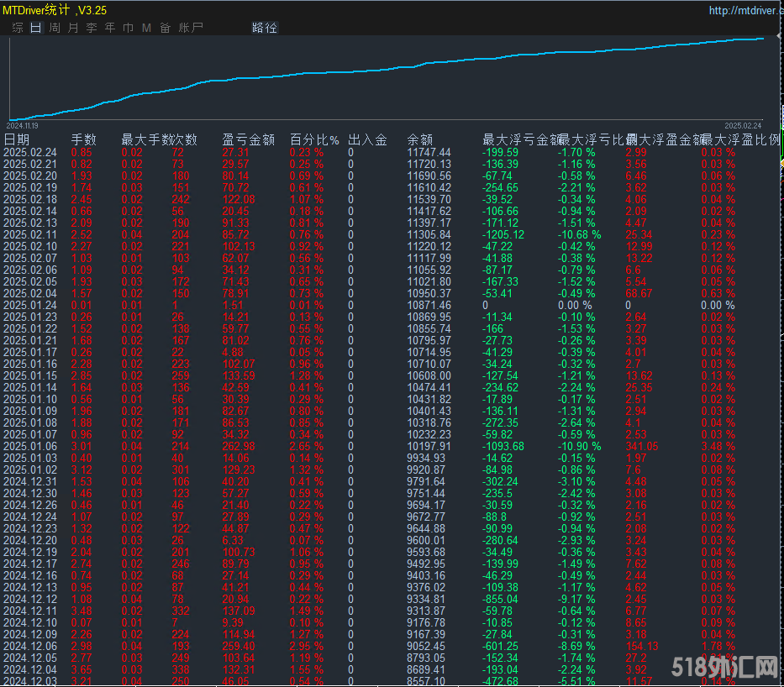The height and width of the screenshot is (687, 784).
Task: Click the 百分比% column header
Action: (314, 140)
